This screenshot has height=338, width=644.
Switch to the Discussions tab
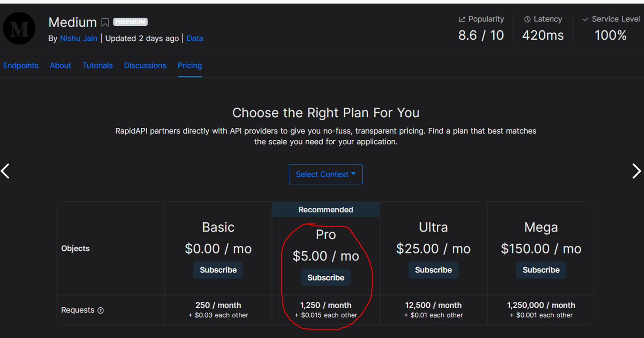click(145, 65)
